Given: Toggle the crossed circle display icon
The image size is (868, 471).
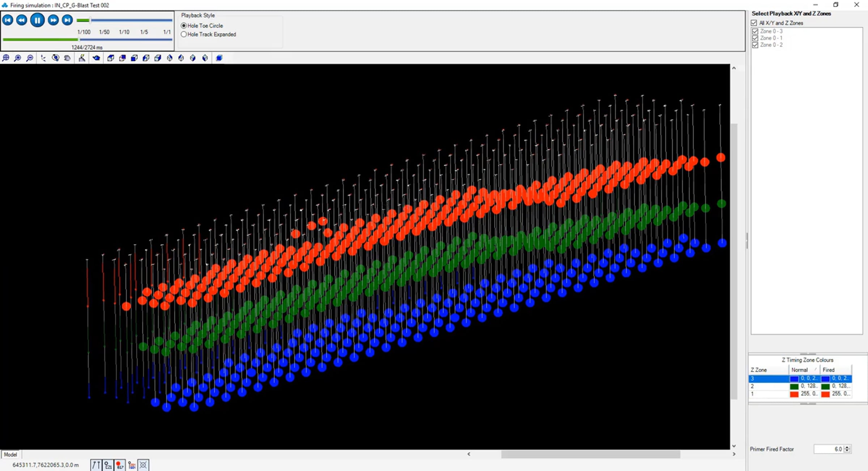Looking at the screenshot, I should [144, 465].
